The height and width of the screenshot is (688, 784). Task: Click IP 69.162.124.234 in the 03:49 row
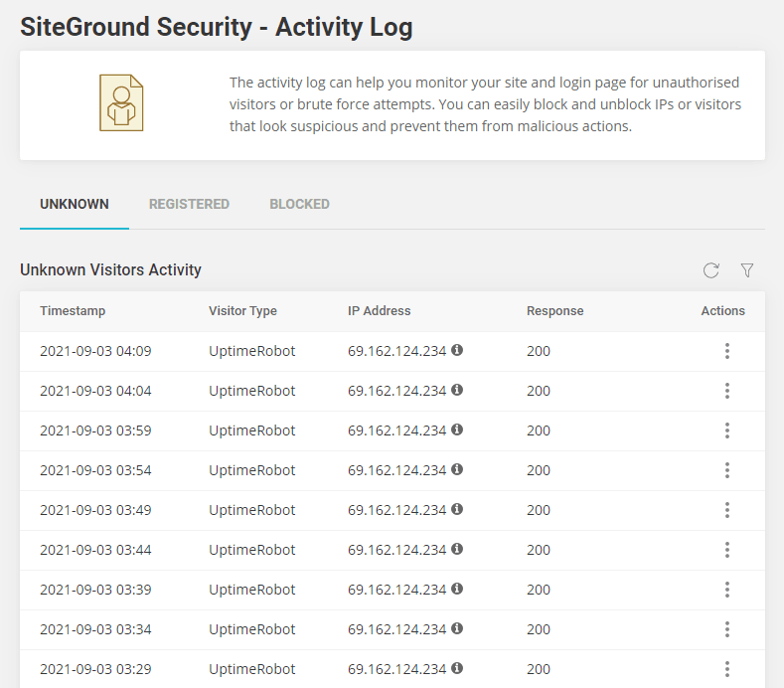(397, 510)
